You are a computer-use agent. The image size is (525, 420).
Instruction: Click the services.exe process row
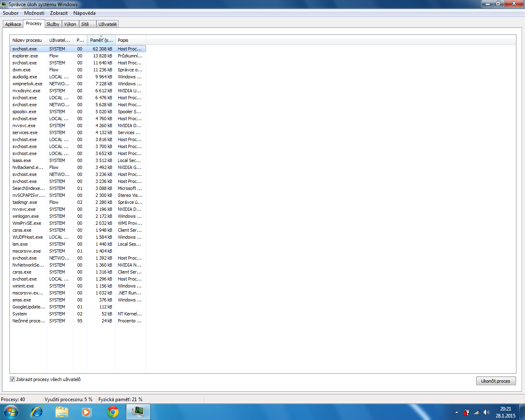tap(78, 132)
